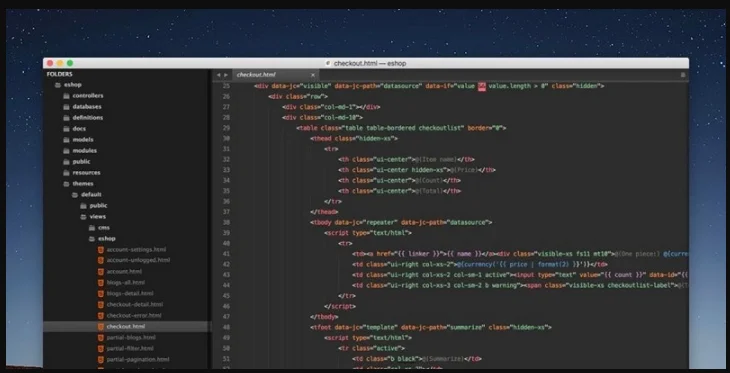Image resolution: width=730 pixels, height=373 pixels.
Task: Collapse the root eshop project folder
Action: pyautogui.click(x=73, y=85)
